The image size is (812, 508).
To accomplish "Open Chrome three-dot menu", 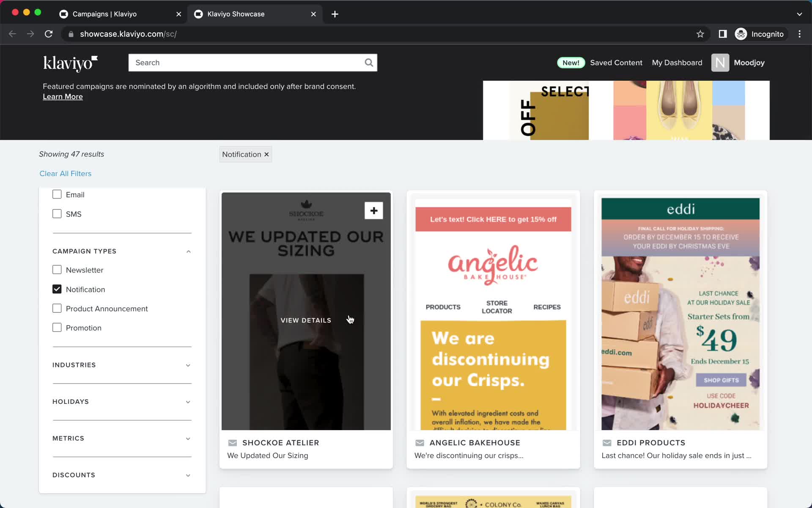I will [x=799, y=34].
